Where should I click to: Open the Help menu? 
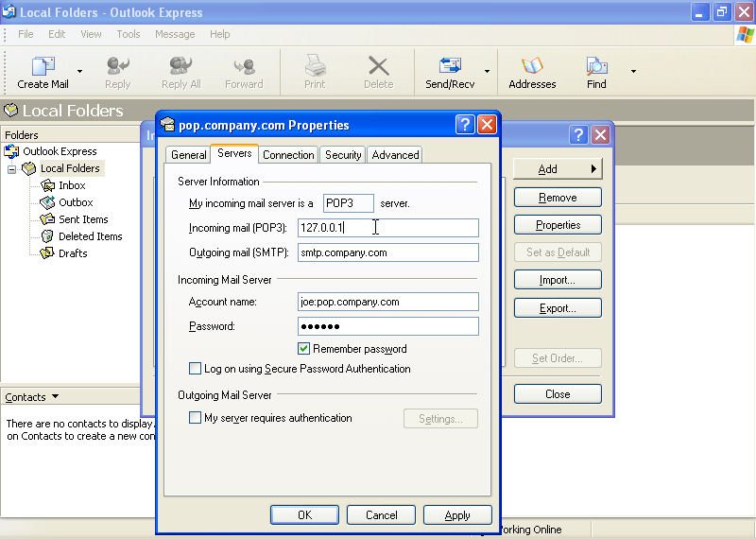[219, 34]
